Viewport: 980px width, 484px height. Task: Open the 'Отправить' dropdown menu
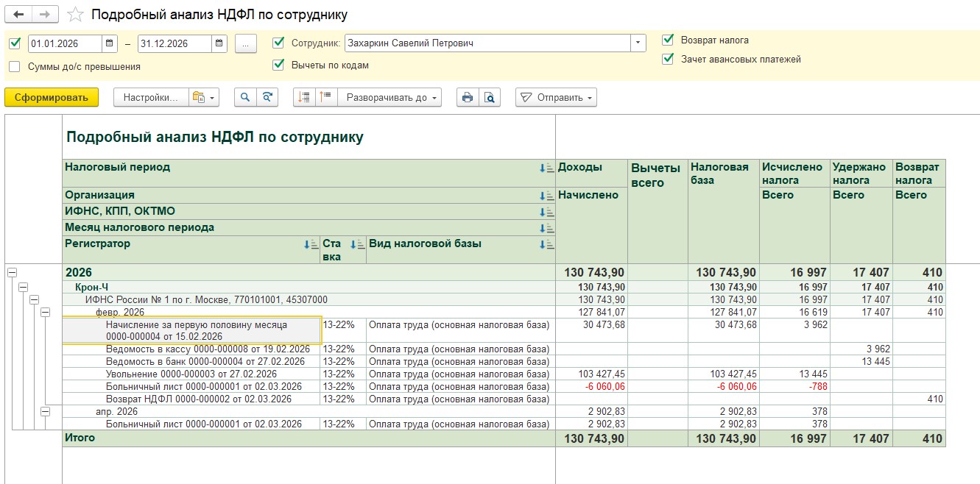pyautogui.click(x=556, y=97)
